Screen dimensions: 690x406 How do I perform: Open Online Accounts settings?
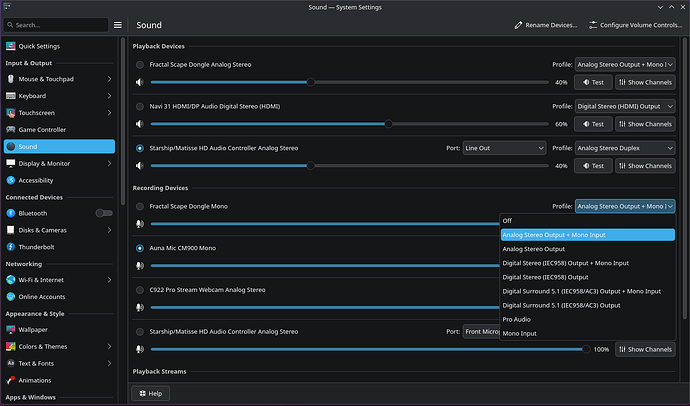point(59,297)
